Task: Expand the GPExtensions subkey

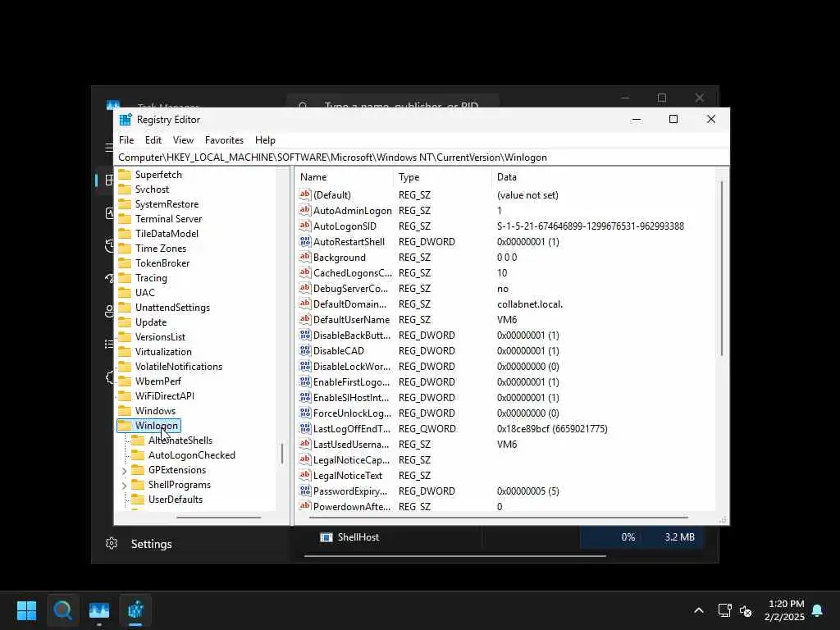Action: coord(125,470)
